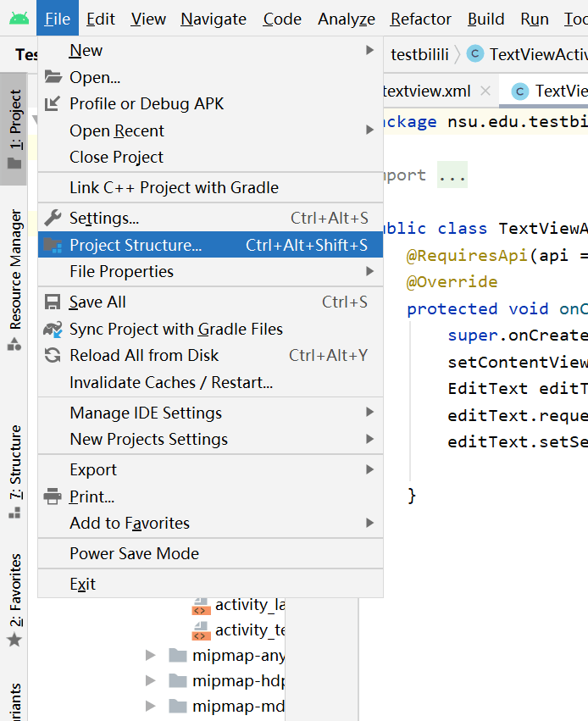
Task: Click the mipmap-md folder icon
Action: coord(177,706)
